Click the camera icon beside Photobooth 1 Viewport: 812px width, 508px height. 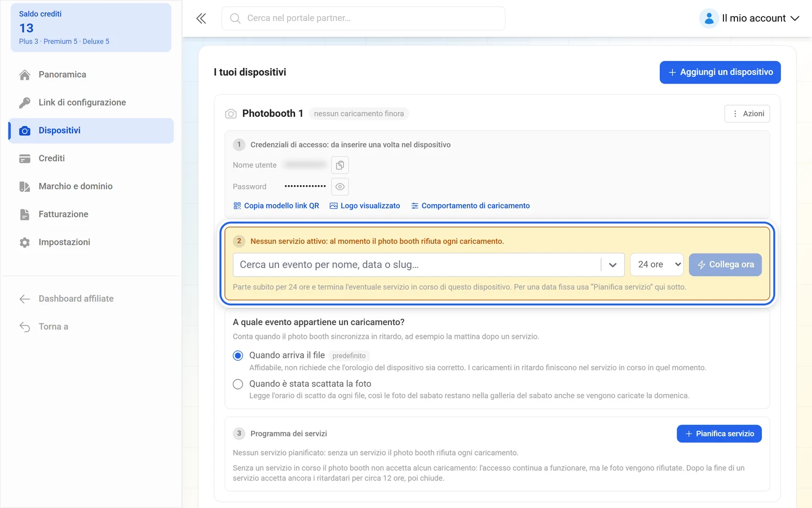coord(231,114)
